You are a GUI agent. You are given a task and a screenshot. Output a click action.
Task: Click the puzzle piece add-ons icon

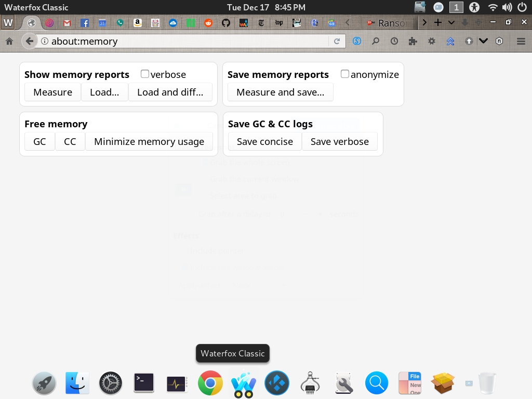click(x=413, y=41)
